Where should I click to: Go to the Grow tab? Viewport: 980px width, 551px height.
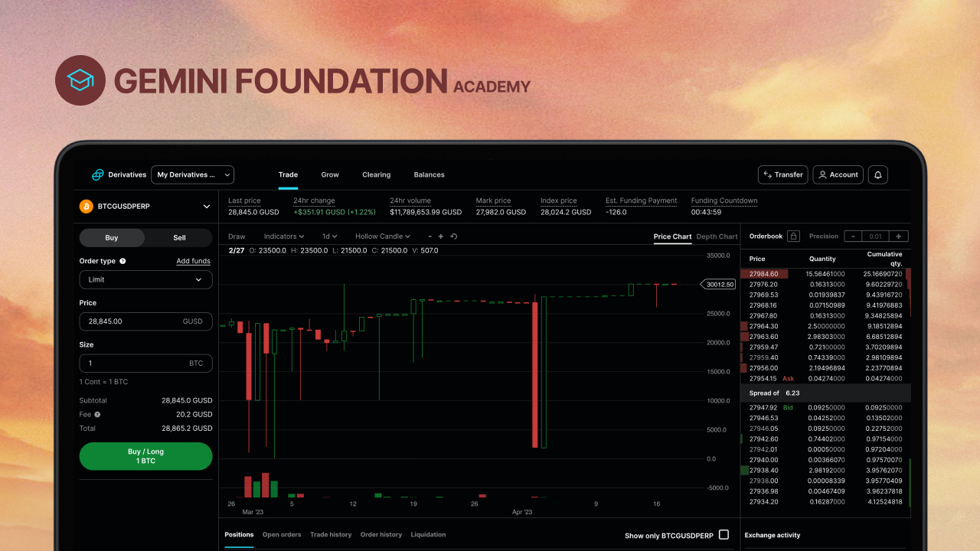coord(330,174)
